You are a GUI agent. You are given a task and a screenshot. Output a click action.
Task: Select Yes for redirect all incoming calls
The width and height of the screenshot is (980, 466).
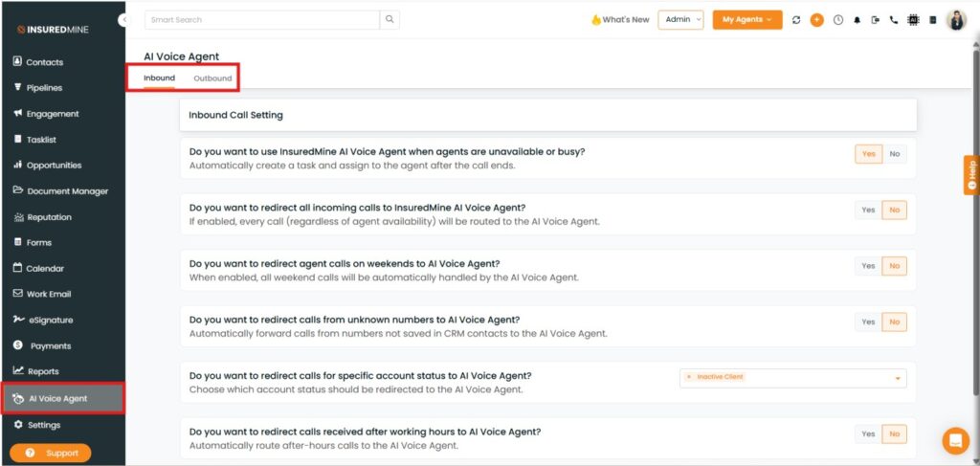coord(868,210)
